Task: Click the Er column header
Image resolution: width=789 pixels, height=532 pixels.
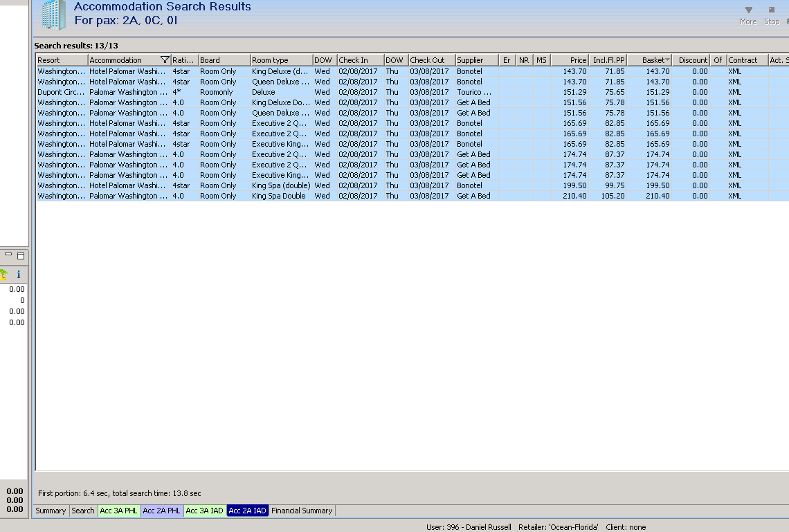Action: click(507, 59)
